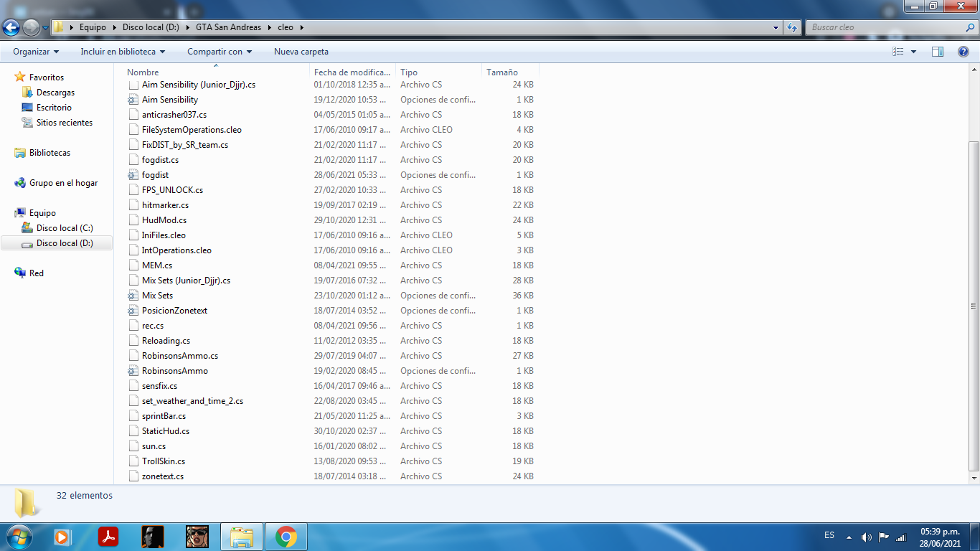Screen dimensions: 980x551
Task: Click the Forward navigation arrow button
Action: 32,28
